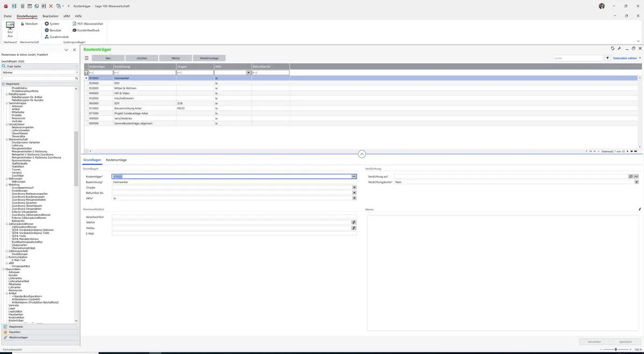This screenshot has width=644, height=354.
Task: Click the search magnifier in navigation panel
Action: click(77, 78)
